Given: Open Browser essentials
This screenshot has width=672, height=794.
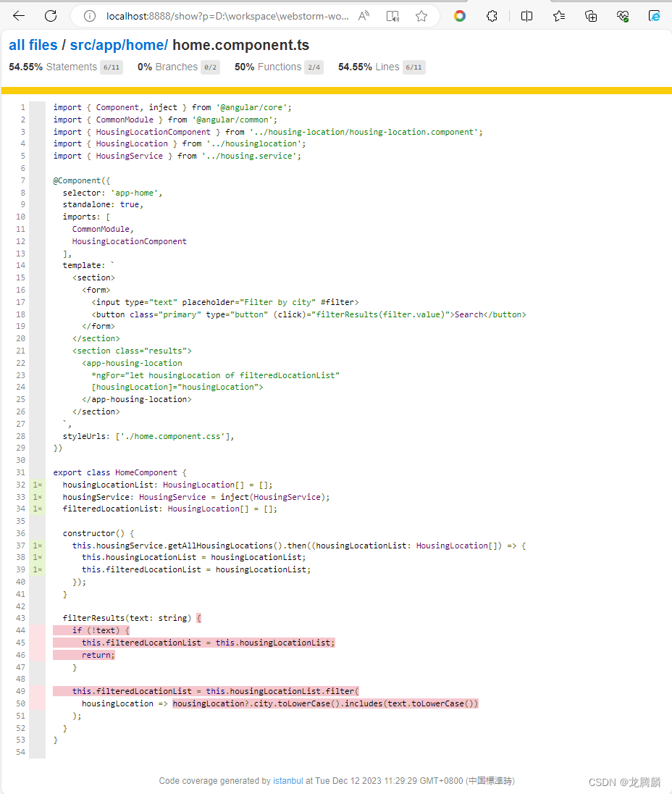Looking at the screenshot, I should coord(622,15).
